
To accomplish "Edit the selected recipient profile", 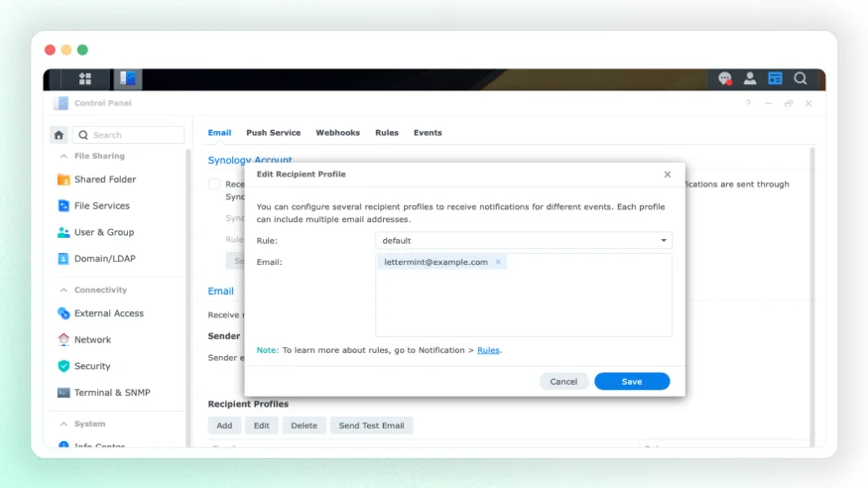I will click(x=261, y=426).
